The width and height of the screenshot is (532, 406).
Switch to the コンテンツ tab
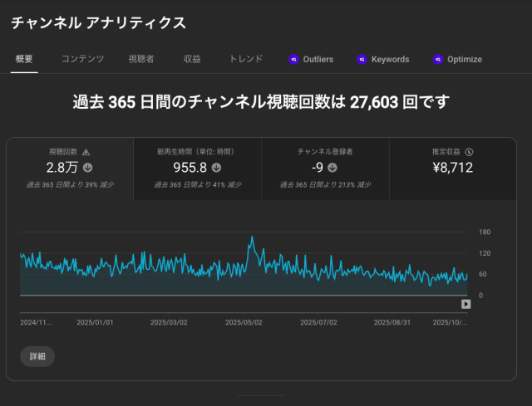coord(82,59)
